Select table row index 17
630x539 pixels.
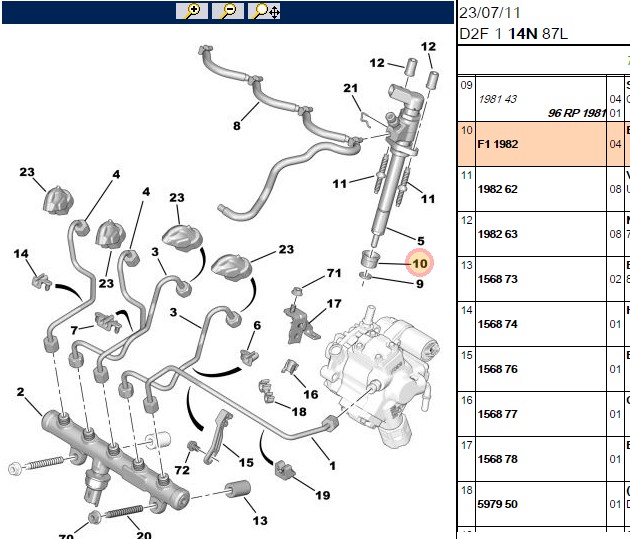pos(466,445)
